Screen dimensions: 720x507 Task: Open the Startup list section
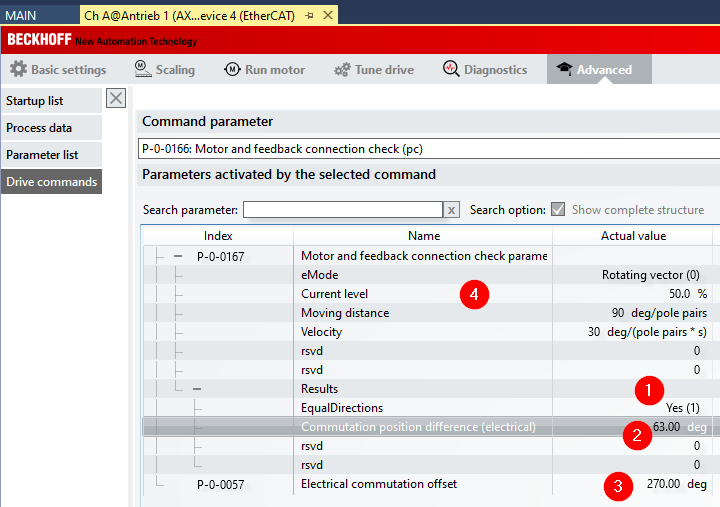pyautogui.click(x=35, y=101)
